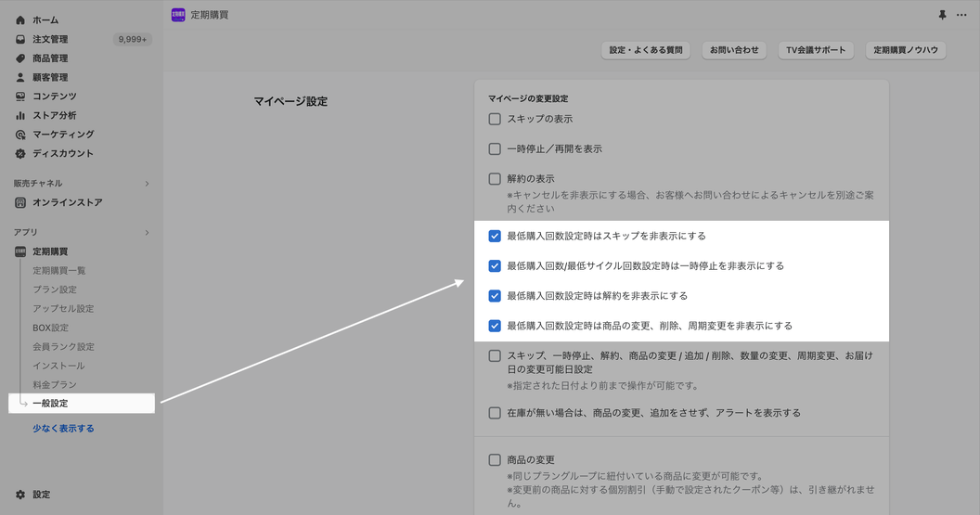Click the 設定 gear icon at the sidebar bottom

20,495
